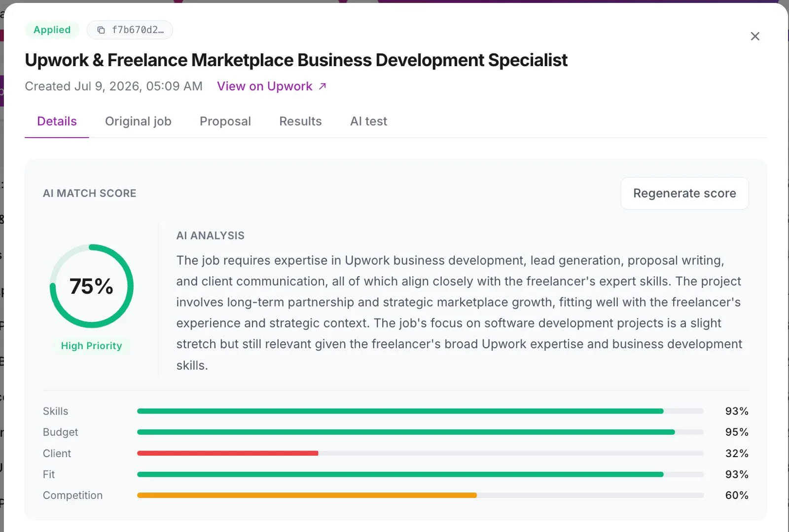Click the Budget 95% value
789x532 pixels.
tap(737, 432)
